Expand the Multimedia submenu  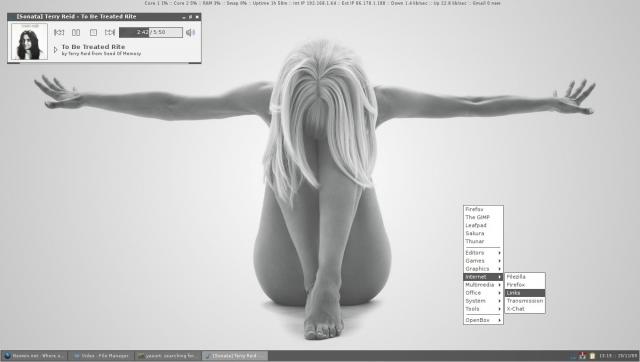[483, 285]
